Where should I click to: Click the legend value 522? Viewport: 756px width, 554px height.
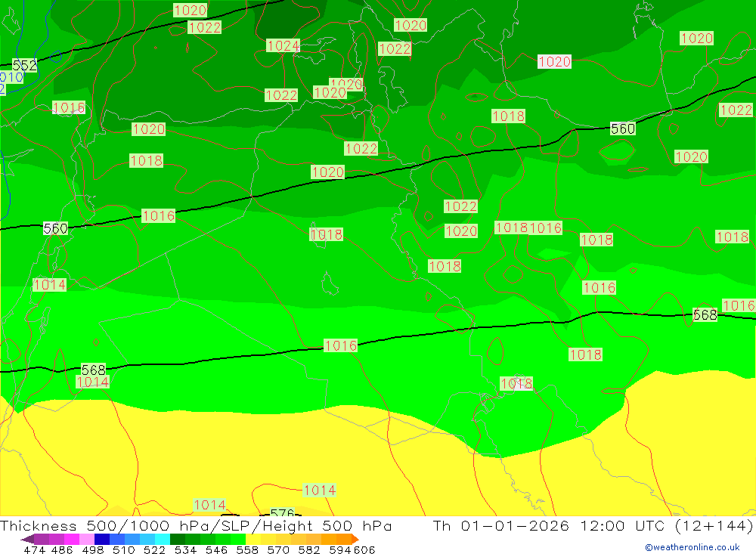[x=154, y=549]
